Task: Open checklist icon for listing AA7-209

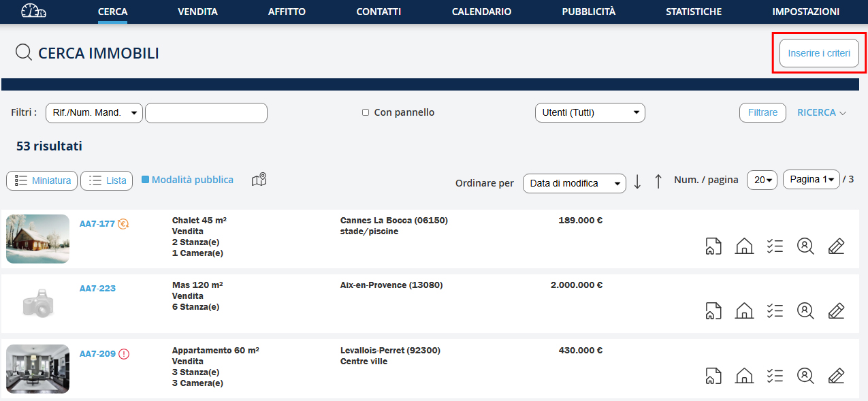Action: (x=775, y=375)
